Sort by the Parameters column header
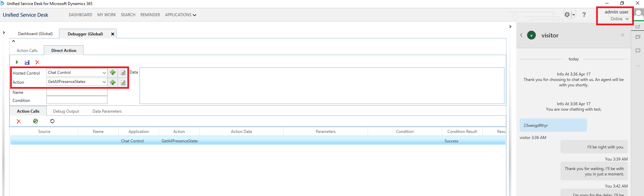The image size is (644, 196). [326, 132]
